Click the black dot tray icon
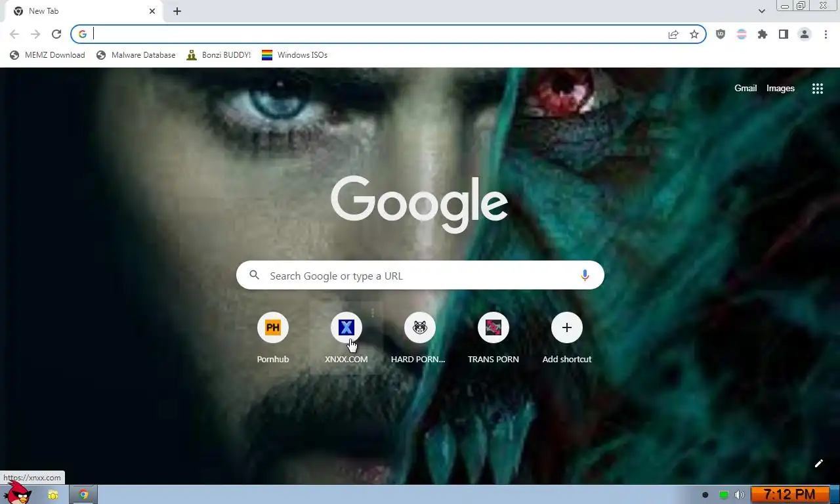Viewport: 840px width, 504px height. pos(705,495)
